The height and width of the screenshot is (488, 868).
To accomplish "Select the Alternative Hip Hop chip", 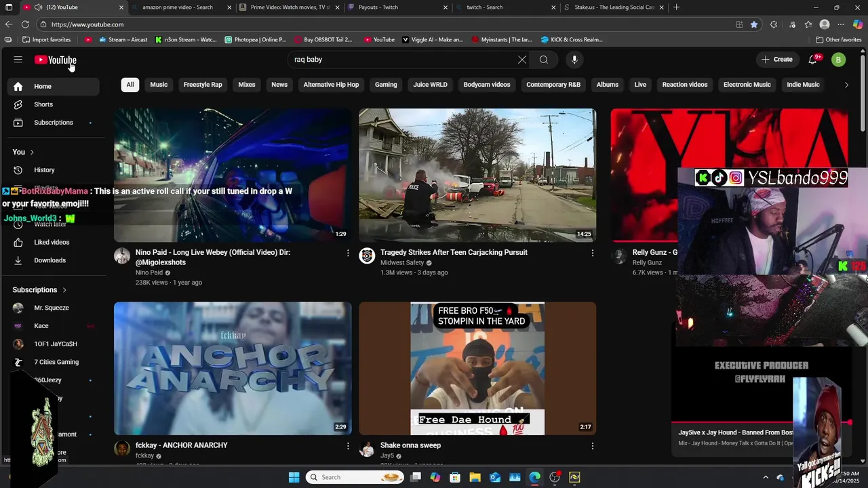I will [331, 85].
